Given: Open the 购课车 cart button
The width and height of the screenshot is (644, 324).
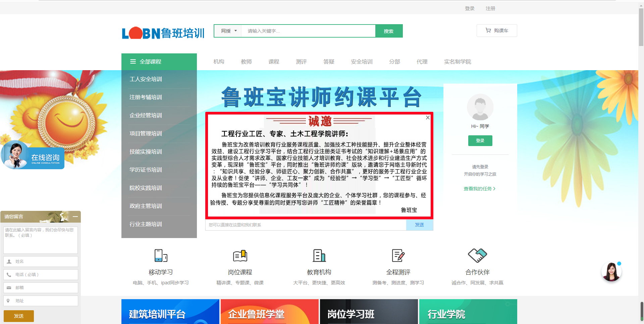Looking at the screenshot, I should (x=497, y=31).
